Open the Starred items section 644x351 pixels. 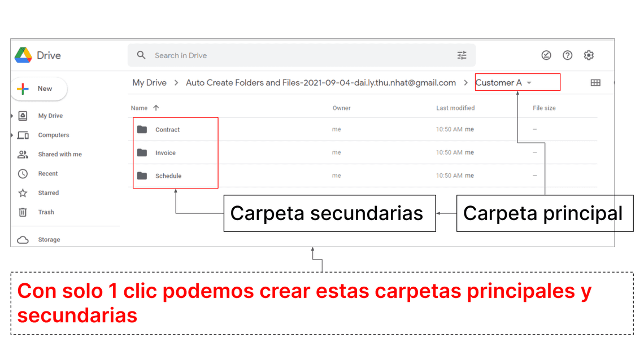48,193
